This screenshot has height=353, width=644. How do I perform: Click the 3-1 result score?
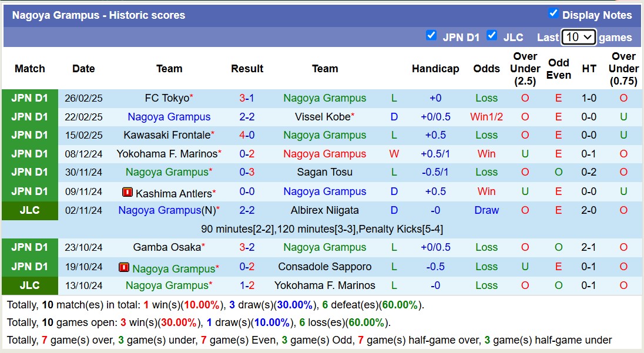247,98
